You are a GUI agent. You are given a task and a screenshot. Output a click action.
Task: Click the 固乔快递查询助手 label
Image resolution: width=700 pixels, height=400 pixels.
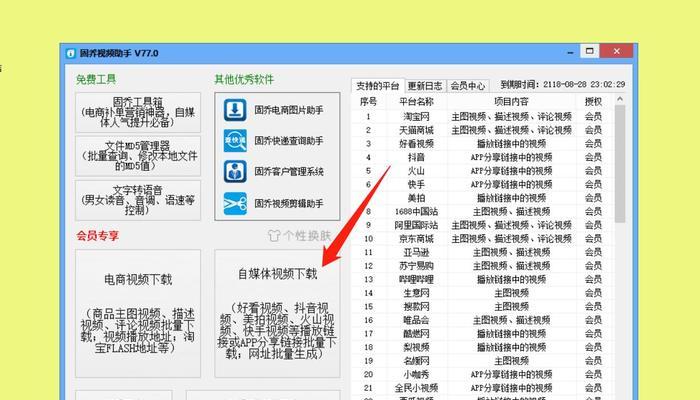click(289, 141)
